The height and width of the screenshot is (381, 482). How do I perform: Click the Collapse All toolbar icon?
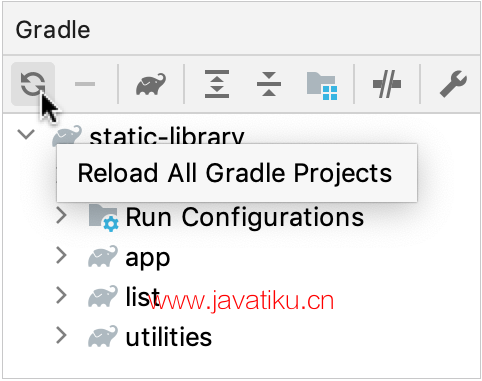pyautogui.click(x=269, y=84)
